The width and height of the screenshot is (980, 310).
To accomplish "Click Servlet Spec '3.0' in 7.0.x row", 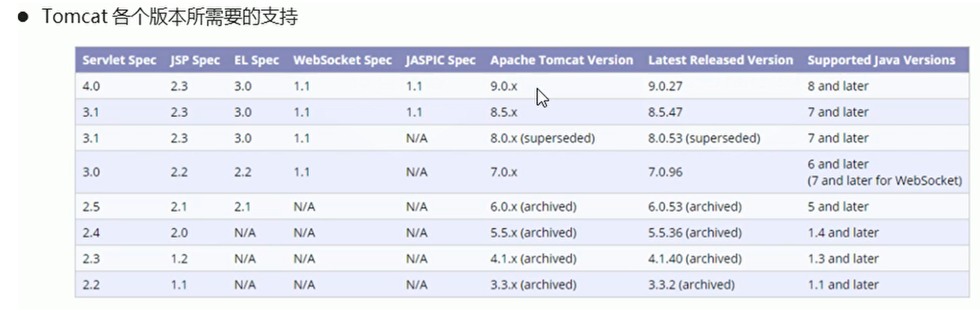I will (91, 172).
